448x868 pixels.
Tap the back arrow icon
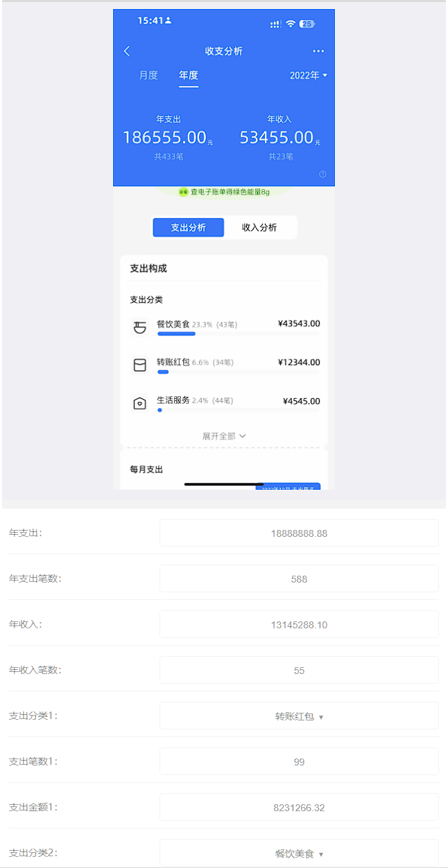coord(127,51)
